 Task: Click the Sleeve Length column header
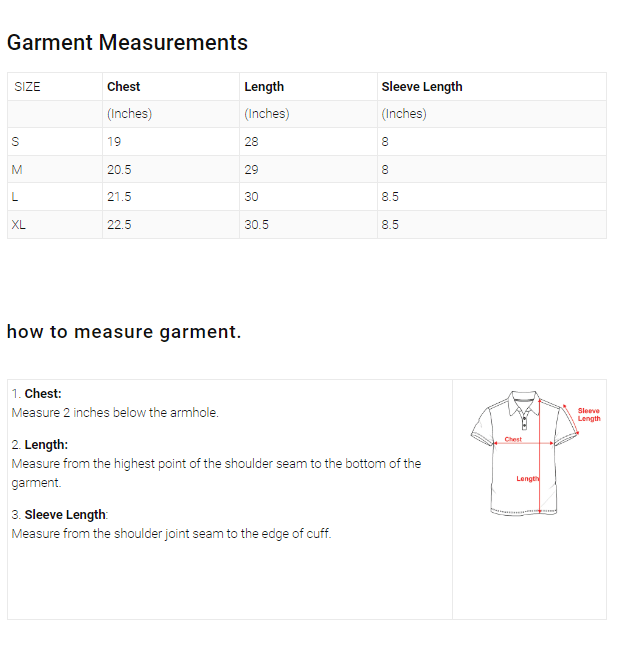[421, 87]
